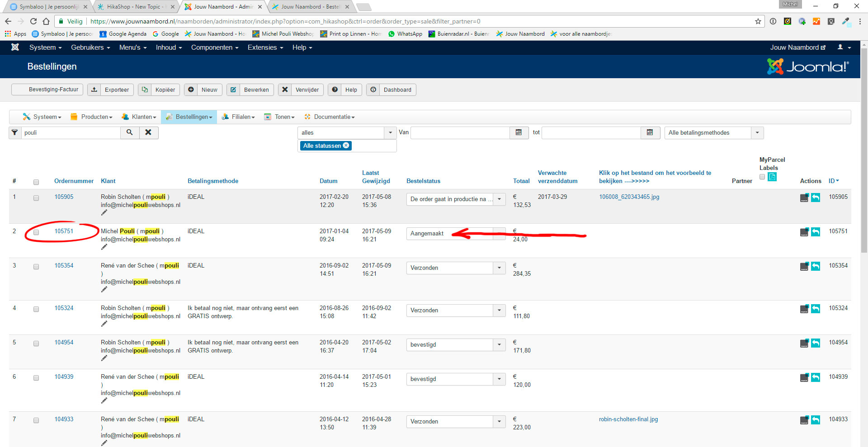Click the Verwijder toolbar button

301,89
